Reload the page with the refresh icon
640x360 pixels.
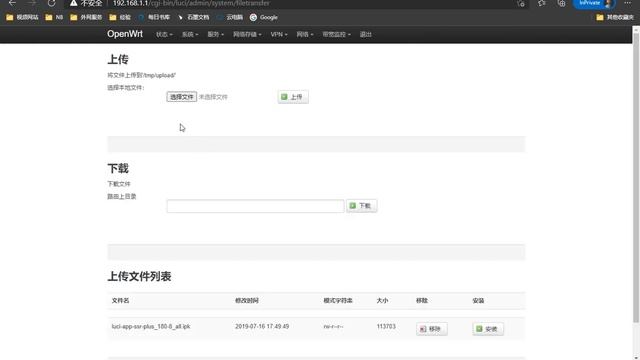pyautogui.click(x=51, y=3)
